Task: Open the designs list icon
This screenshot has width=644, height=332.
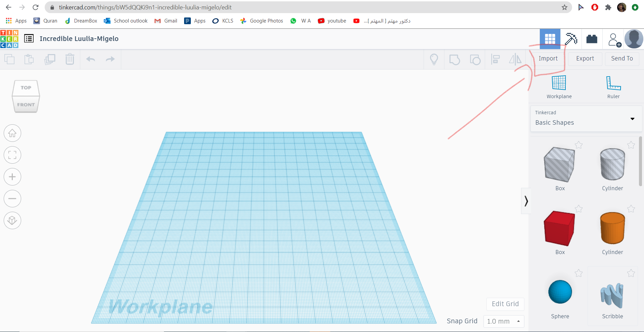Action: [x=29, y=39]
